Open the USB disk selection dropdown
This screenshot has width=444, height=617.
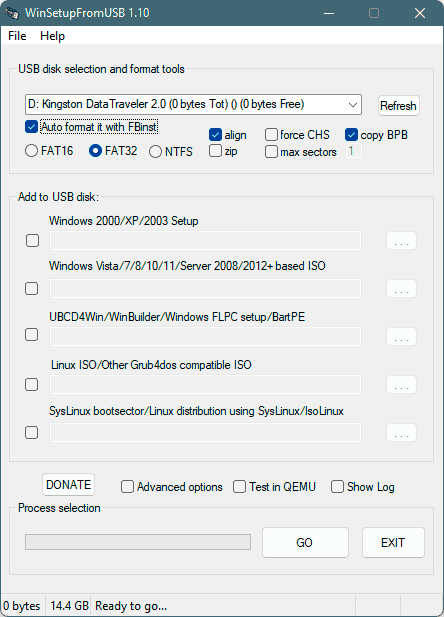click(193, 105)
